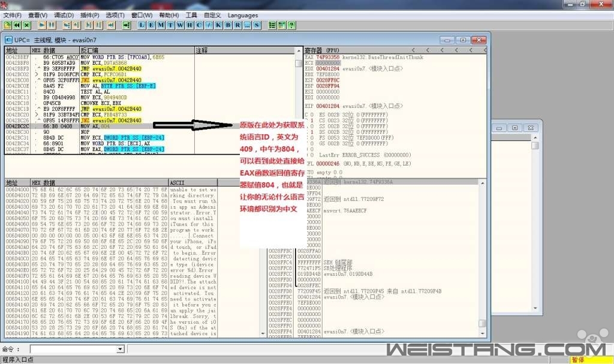Open Breakpoints window with B button
Viewport: 614px width, 364px height.
(228, 25)
